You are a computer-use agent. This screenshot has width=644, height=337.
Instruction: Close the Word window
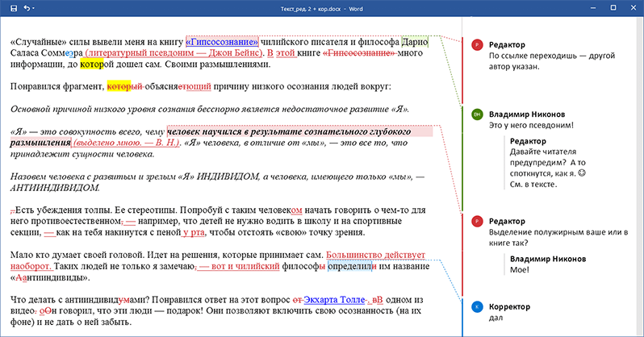pos(633,8)
